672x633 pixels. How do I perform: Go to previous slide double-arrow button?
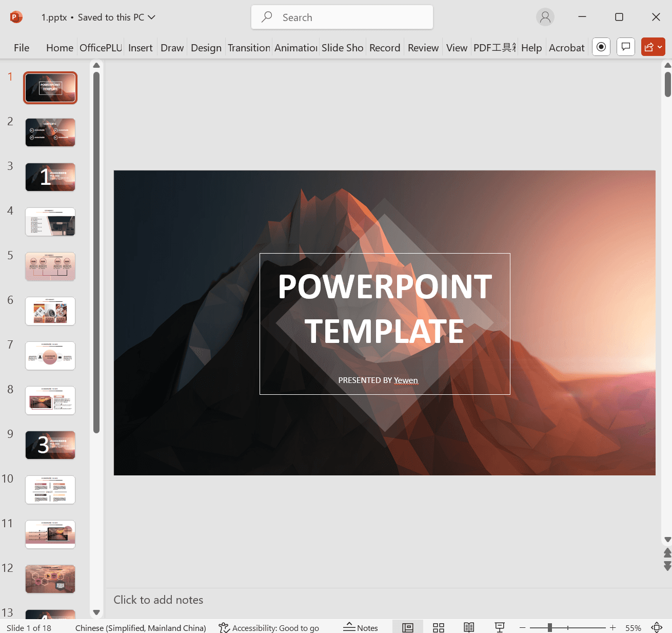[x=667, y=553]
